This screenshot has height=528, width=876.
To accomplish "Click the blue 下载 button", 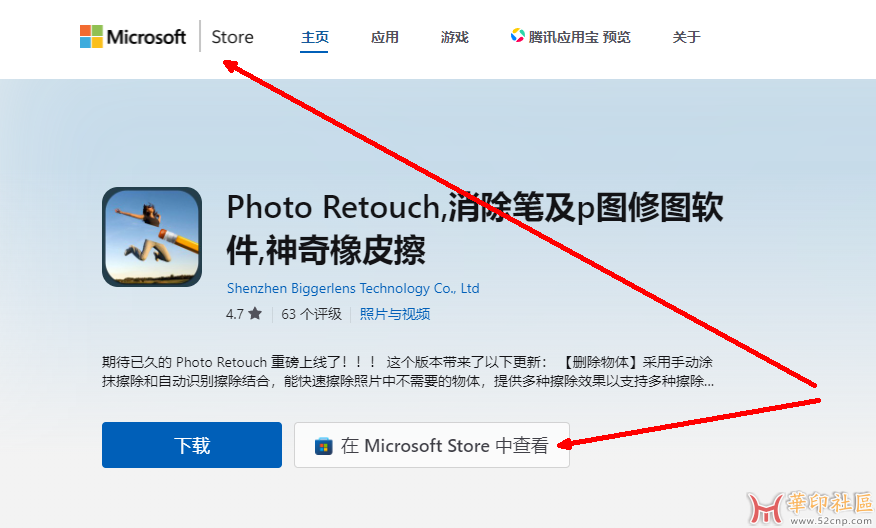I will pos(192,445).
